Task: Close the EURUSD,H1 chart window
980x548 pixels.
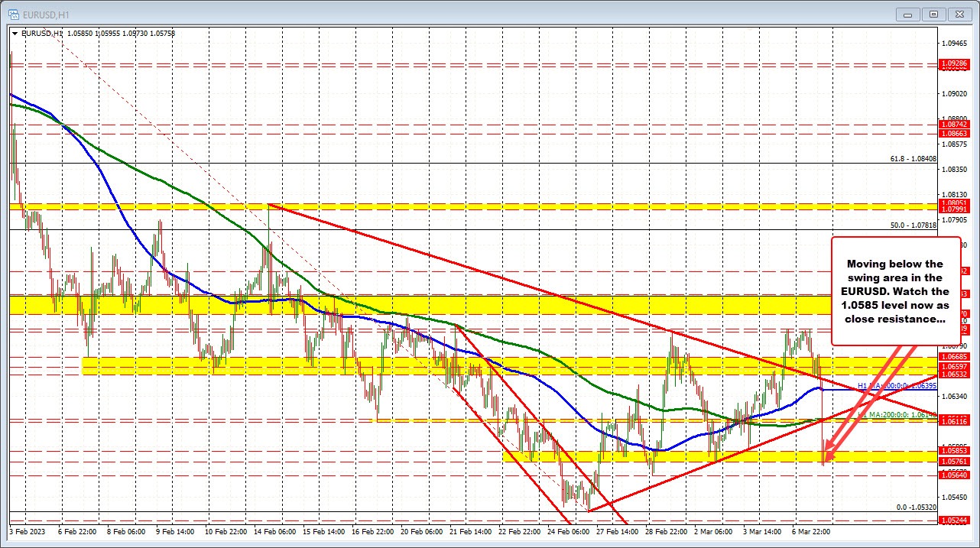Action: 957,13
